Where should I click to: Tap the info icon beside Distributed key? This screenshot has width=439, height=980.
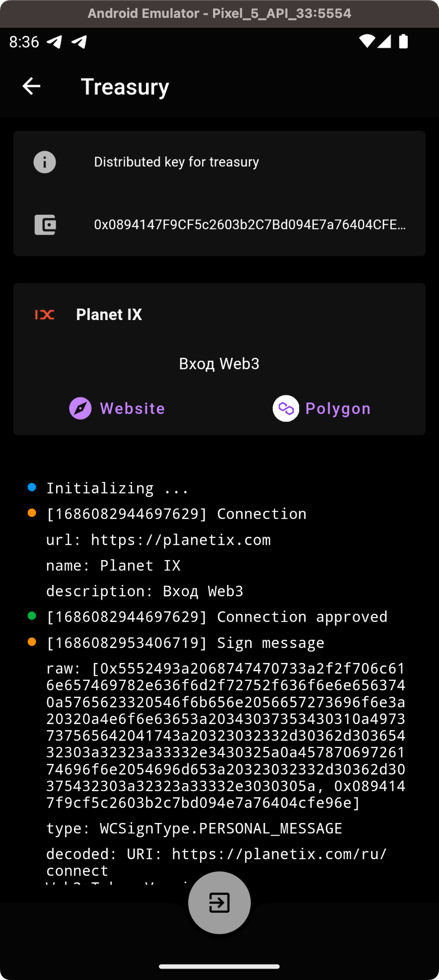(x=45, y=162)
